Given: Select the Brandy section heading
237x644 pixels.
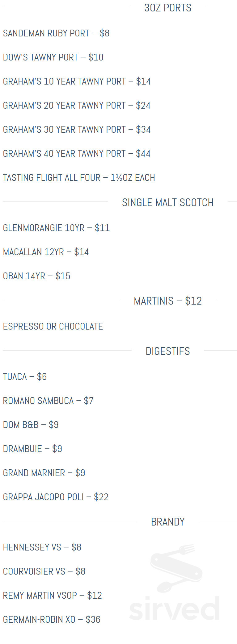Looking at the screenshot, I should (168, 522).
